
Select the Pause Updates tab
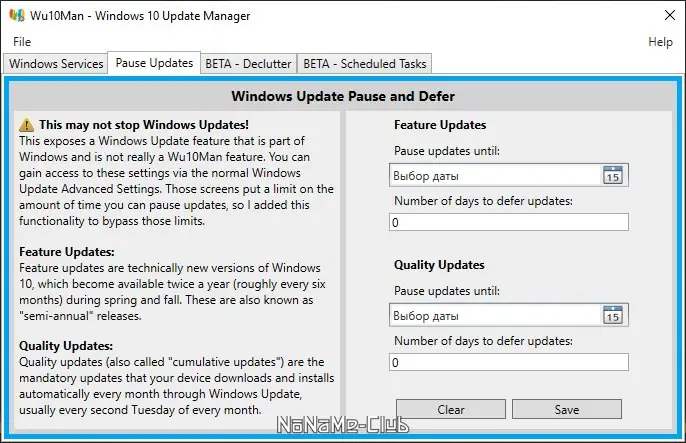click(154, 63)
